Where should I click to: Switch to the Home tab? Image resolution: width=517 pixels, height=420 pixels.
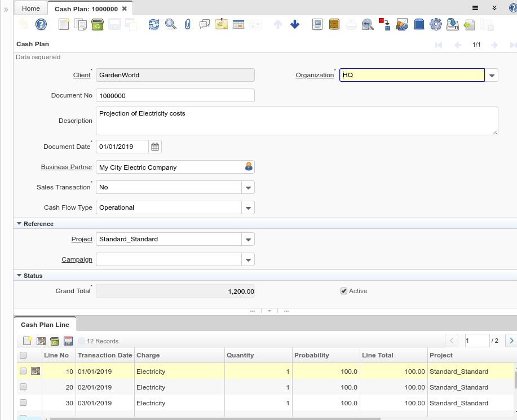point(31,9)
